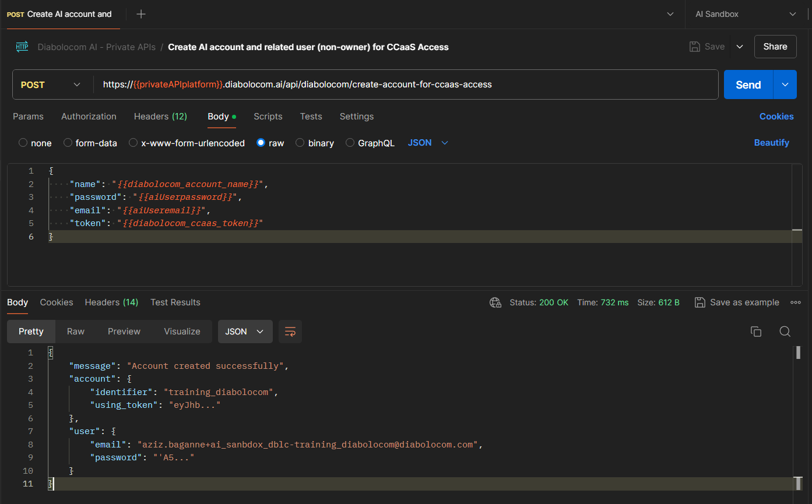This screenshot has width=812, height=504.
Task: Switch to the Authorization tab
Action: (89, 117)
